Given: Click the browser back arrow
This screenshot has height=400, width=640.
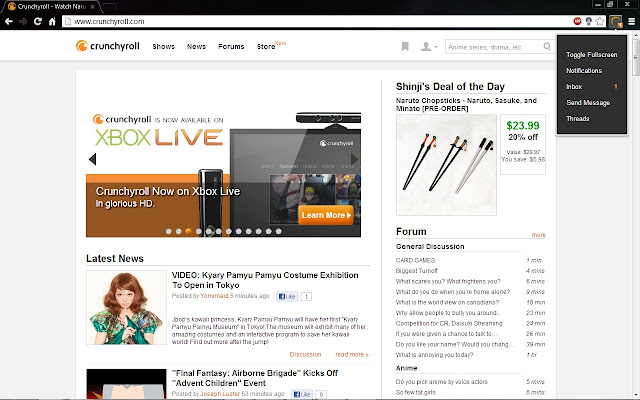Looking at the screenshot, I should point(9,21).
